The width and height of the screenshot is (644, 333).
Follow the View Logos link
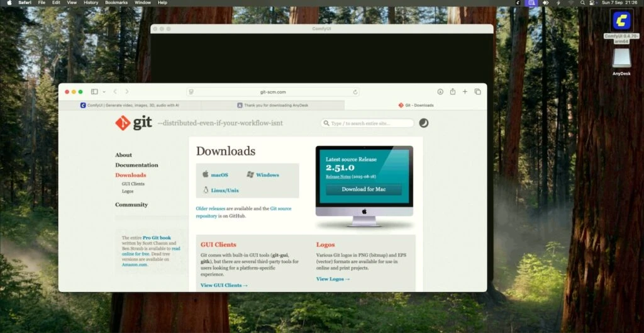(333, 279)
